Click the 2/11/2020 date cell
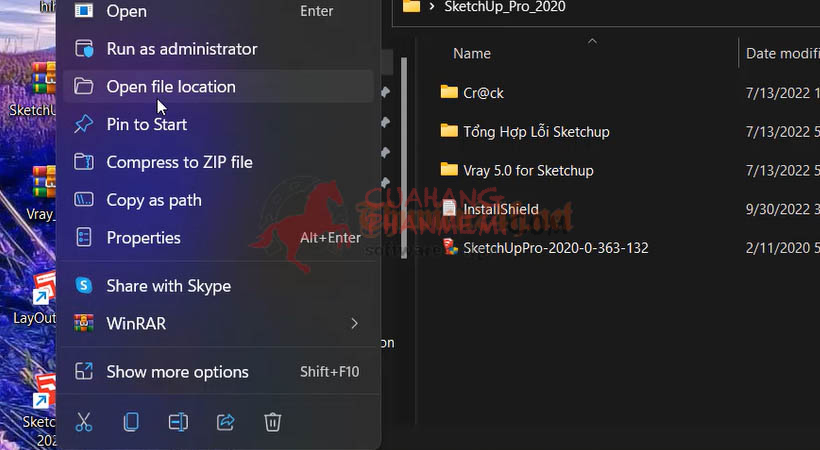The height and width of the screenshot is (450, 820). pos(782,248)
